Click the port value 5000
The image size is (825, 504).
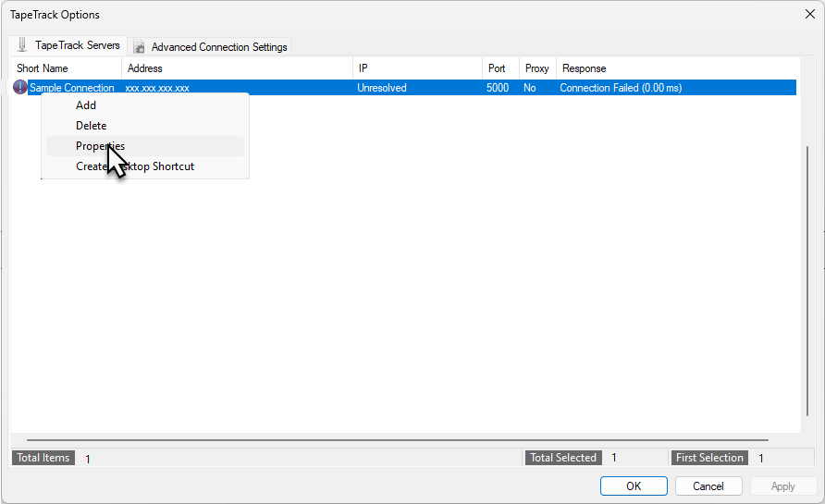(x=498, y=88)
